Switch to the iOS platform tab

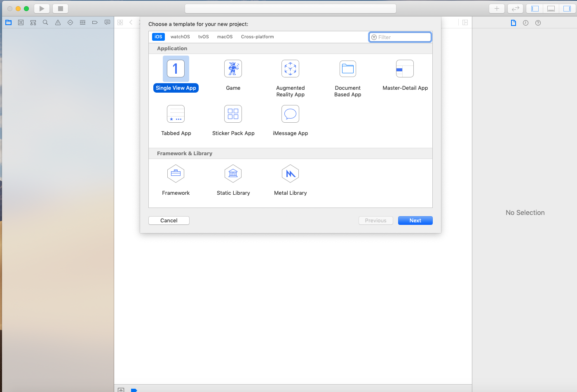click(158, 37)
